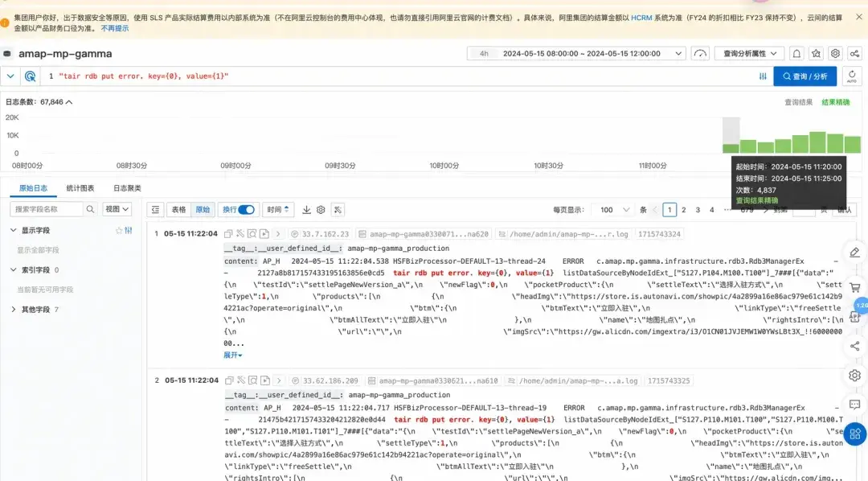
Task: Click the last histogram bar at chart end
Action: tap(853, 145)
